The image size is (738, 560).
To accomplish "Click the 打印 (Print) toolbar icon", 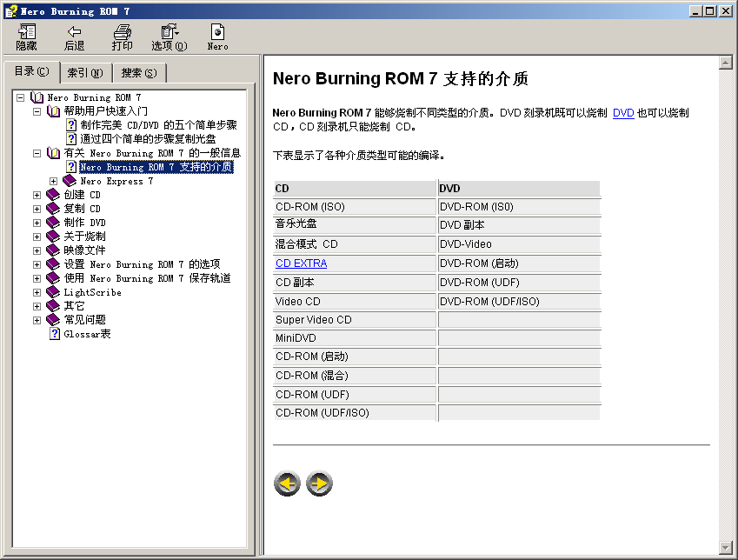I will 122,37.
